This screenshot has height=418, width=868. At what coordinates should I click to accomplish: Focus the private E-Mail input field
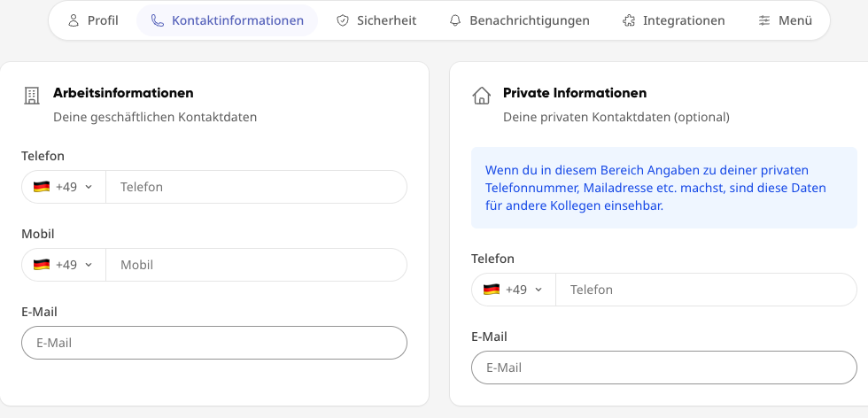coord(664,368)
